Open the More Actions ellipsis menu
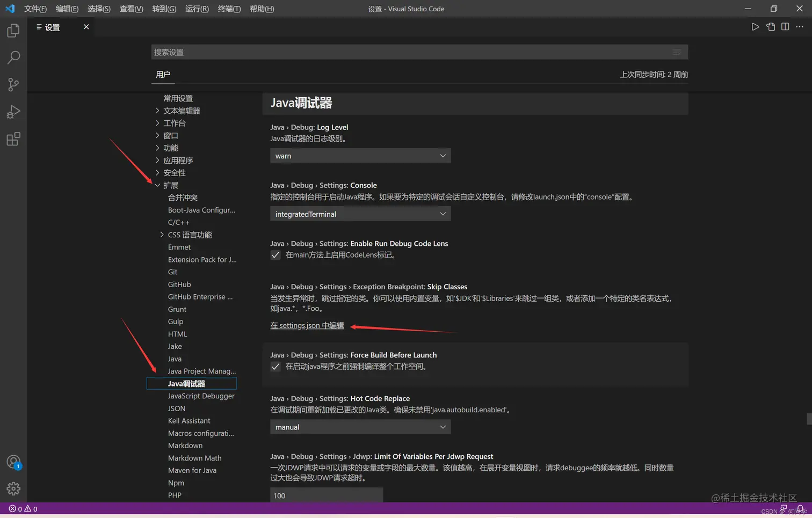The width and height of the screenshot is (812, 518). point(800,27)
